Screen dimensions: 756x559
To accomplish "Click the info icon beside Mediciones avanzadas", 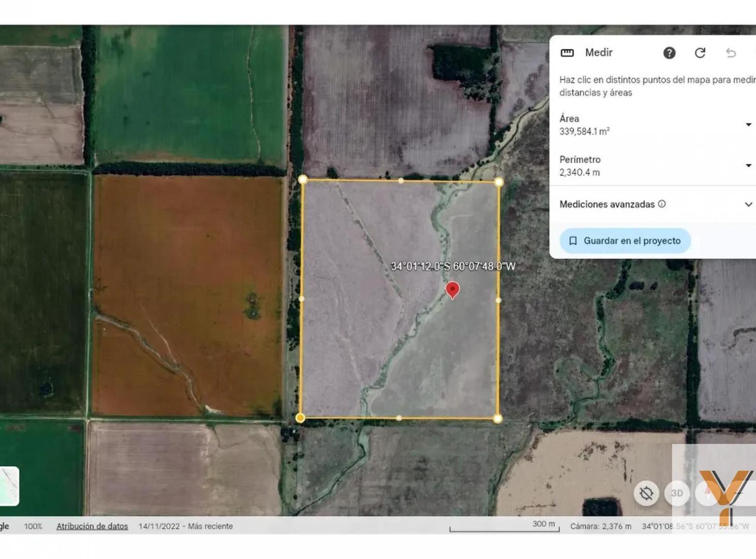I will tap(662, 204).
